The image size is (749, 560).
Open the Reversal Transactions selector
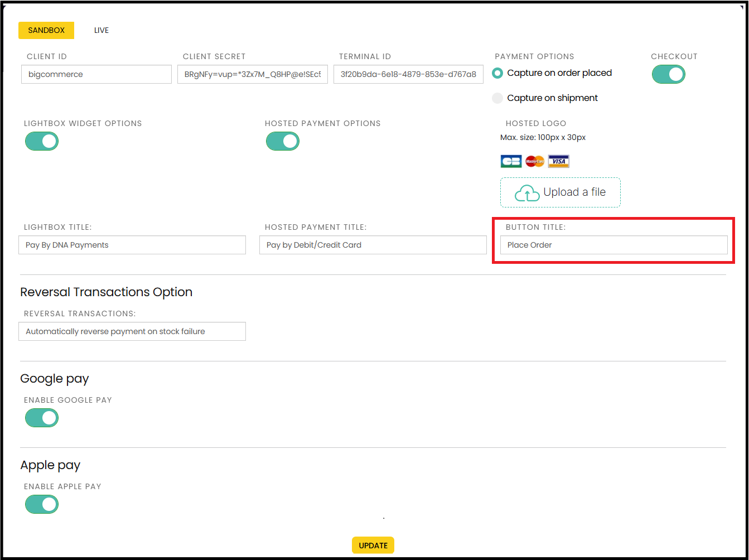coord(132,331)
